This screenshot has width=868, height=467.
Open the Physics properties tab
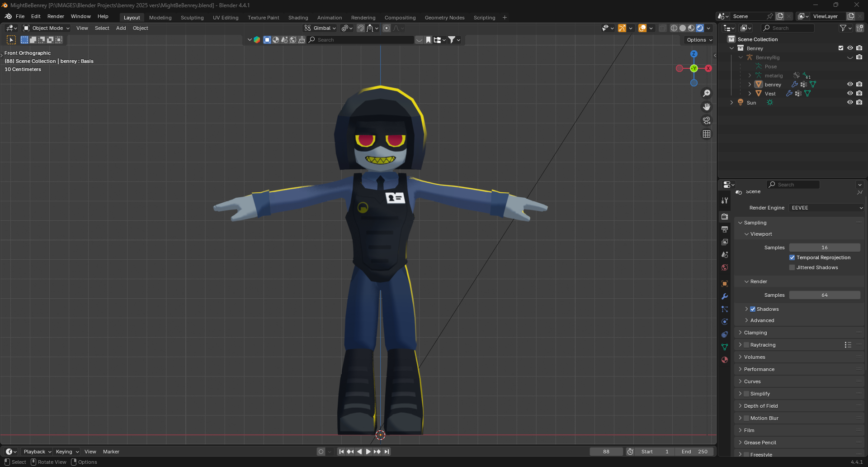pos(725,322)
